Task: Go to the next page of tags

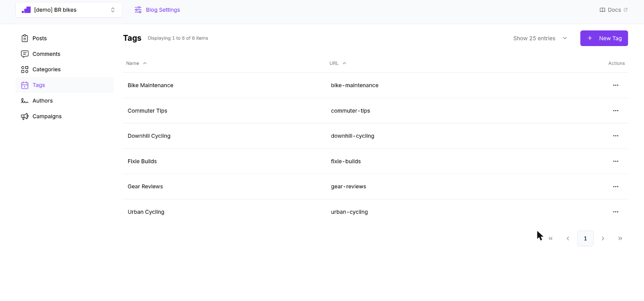Action: 603,238
